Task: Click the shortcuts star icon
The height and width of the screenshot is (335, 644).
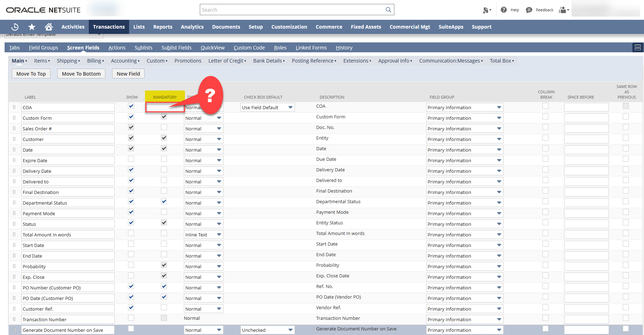Action: point(32,27)
